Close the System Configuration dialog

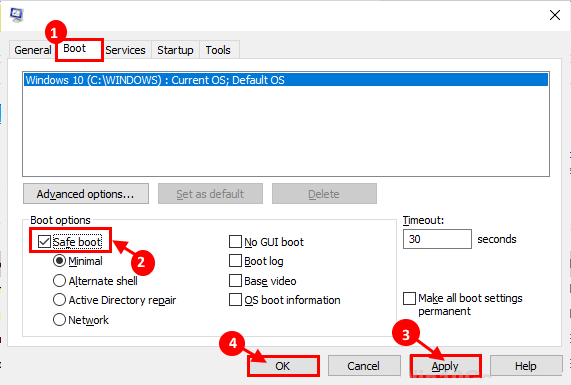coord(555,15)
